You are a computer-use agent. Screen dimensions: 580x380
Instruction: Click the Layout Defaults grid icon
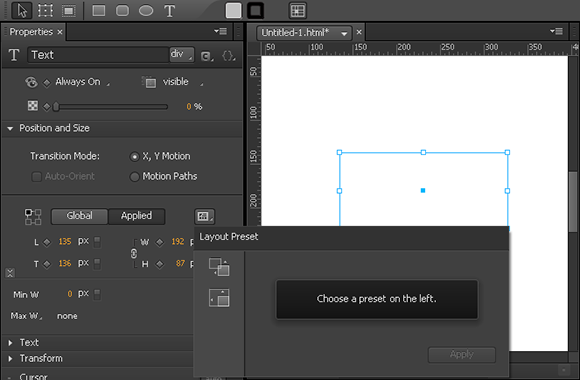[x=297, y=10]
